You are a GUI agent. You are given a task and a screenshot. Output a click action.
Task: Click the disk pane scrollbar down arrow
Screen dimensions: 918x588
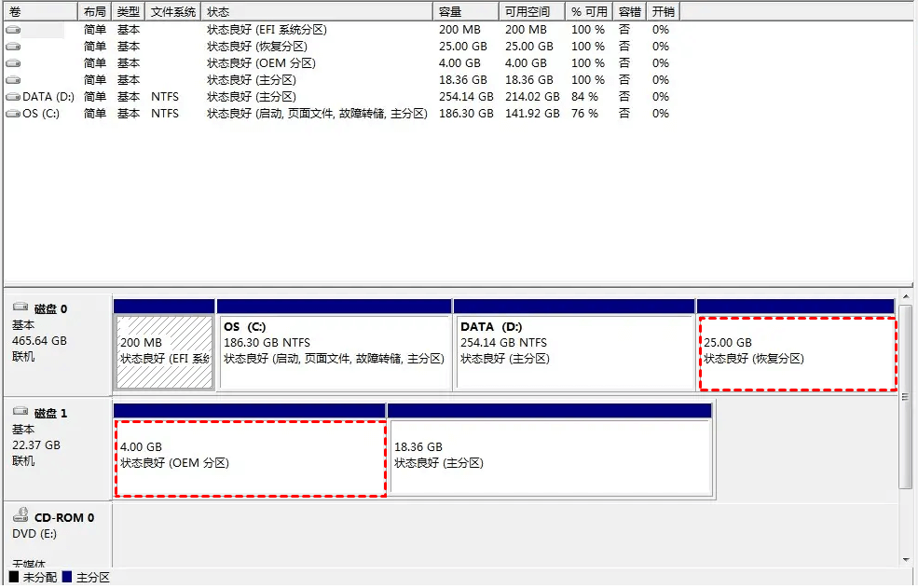click(x=906, y=558)
